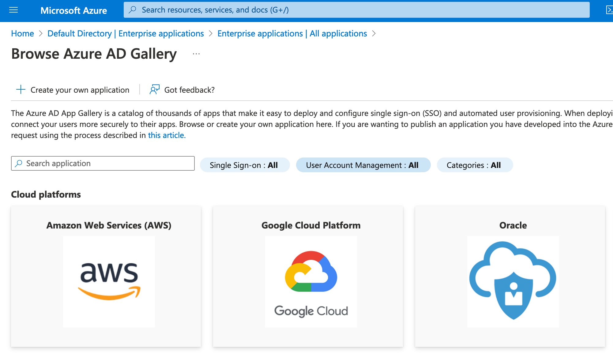Open the hamburger portal menu
613x364 pixels.
pos(13,10)
